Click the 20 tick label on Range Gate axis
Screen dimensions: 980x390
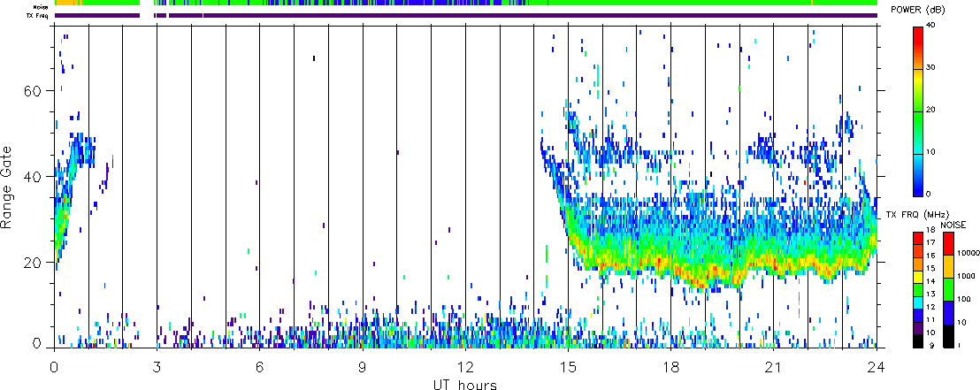33,263
